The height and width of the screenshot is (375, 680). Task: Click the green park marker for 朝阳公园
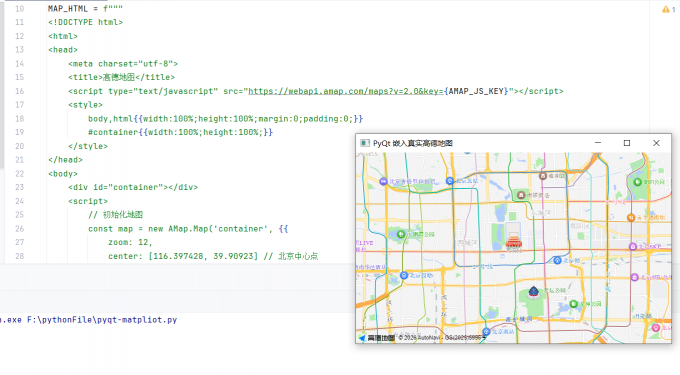(x=638, y=182)
